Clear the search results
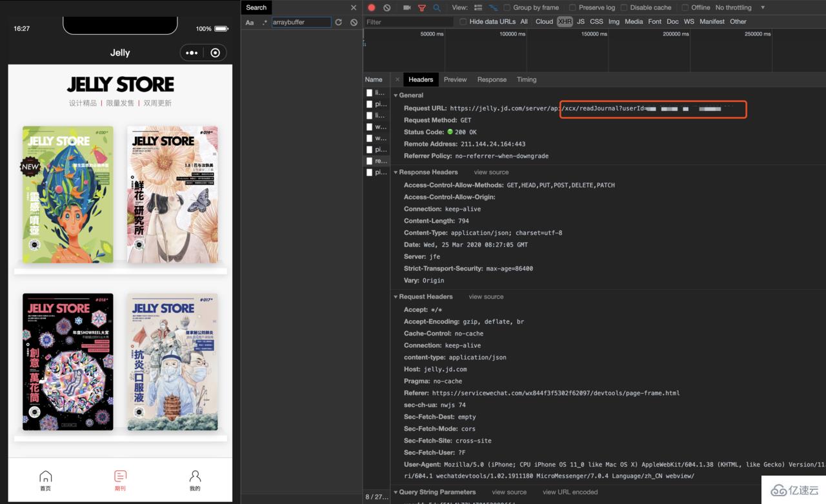This screenshot has width=826, height=504. click(354, 23)
